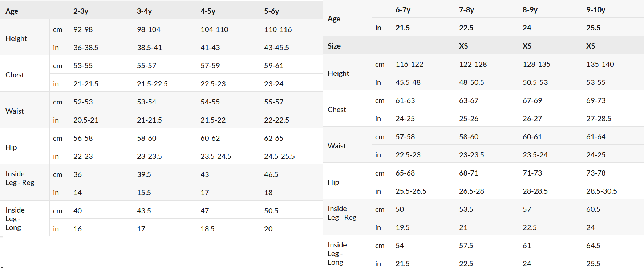Screen dimensions: 644x268
Task: Click the Size row label
Action: [x=334, y=46]
